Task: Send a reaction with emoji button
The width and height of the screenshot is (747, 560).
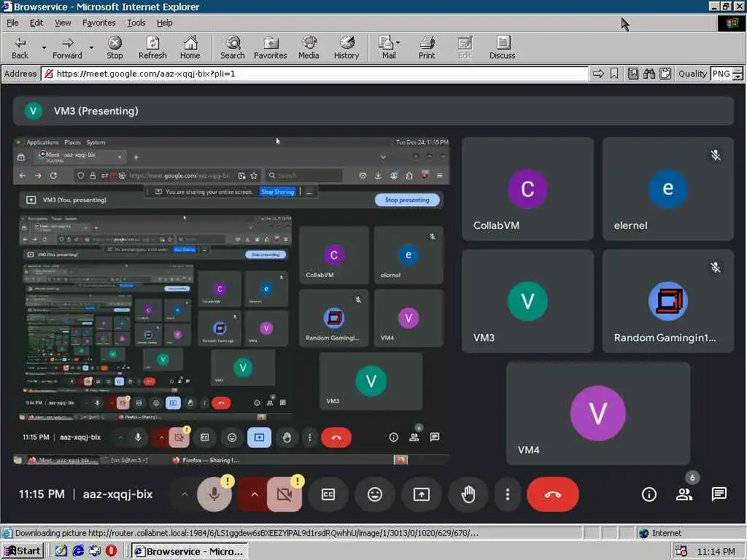Action: (375, 494)
